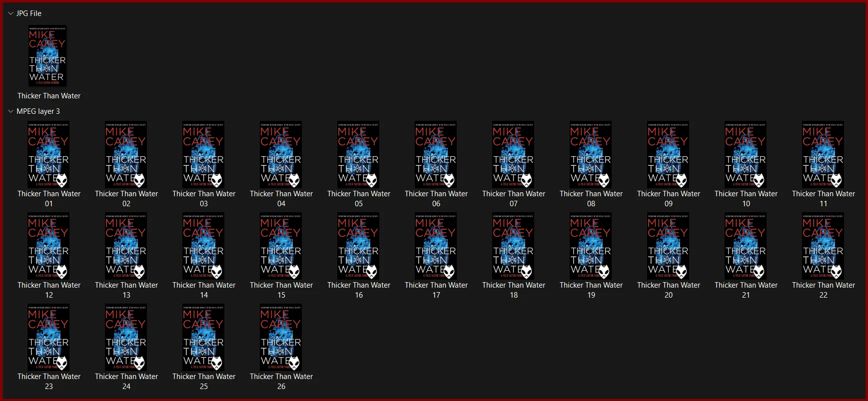868x401 pixels.
Task: Choose the Thicker Than Water 14 track icon
Action: [x=203, y=246]
